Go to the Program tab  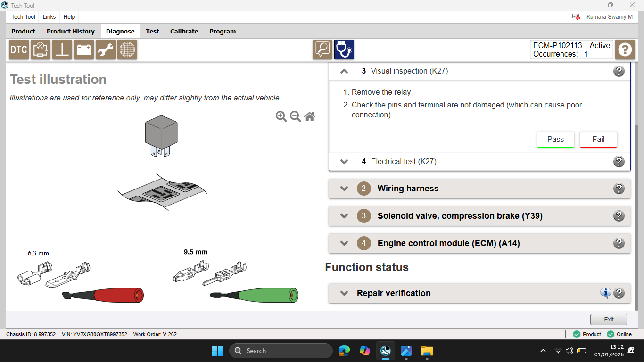[x=223, y=31]
